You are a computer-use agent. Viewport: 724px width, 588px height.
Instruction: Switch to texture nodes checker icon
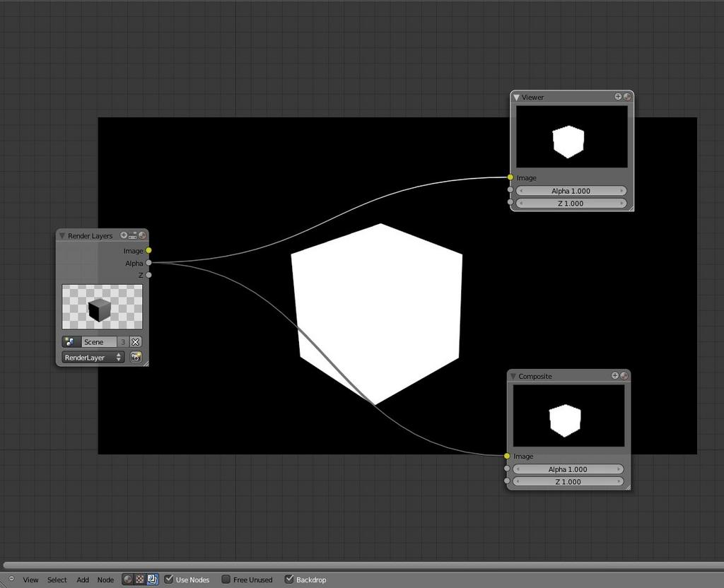(x=140, y=580)
